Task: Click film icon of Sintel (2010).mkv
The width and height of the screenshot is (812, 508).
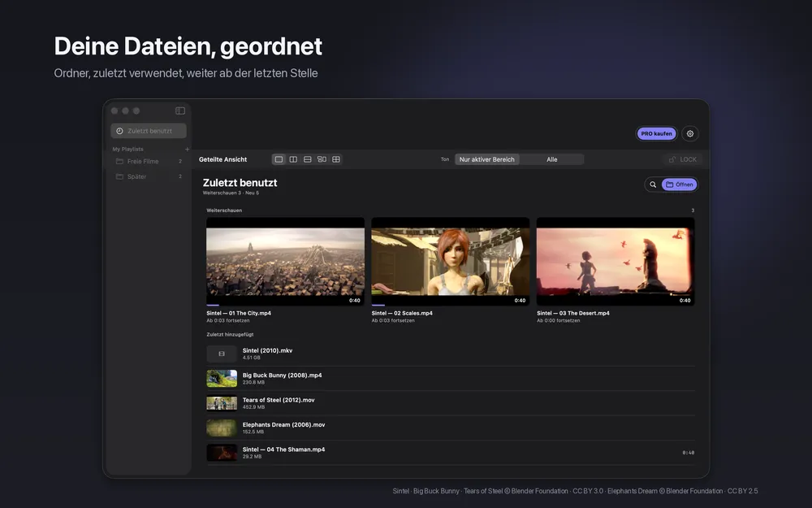Action: click(x=222, y=354)
